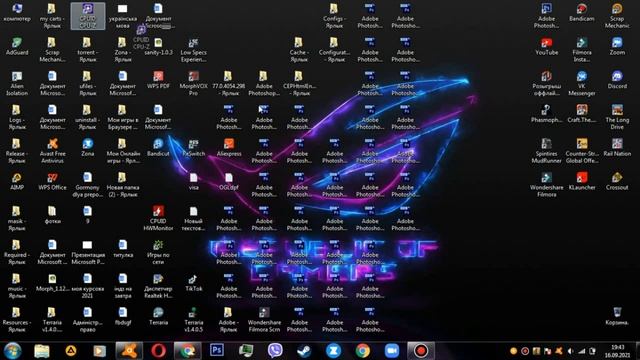Select the українська мова file
The image size is (640, 360).
click(x=123, y=16)
